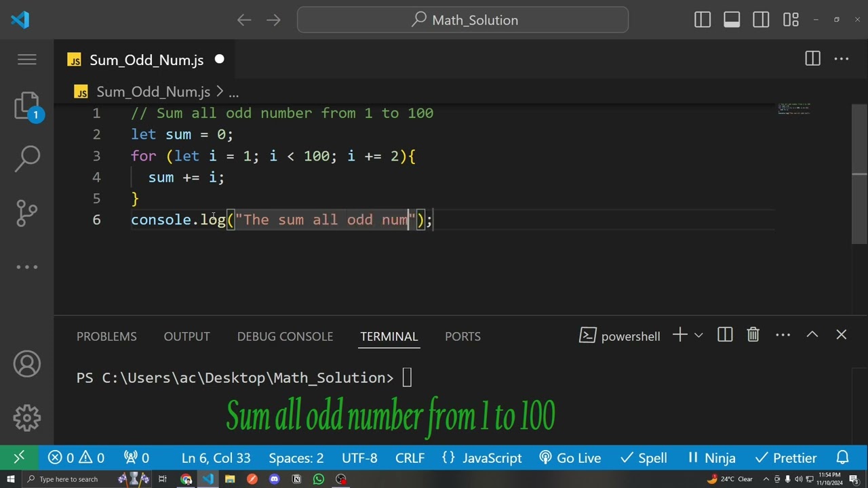Viewport: 868px width, 488px height.
Task: Open the remote window indicator
Action: [x=19, y=457]
